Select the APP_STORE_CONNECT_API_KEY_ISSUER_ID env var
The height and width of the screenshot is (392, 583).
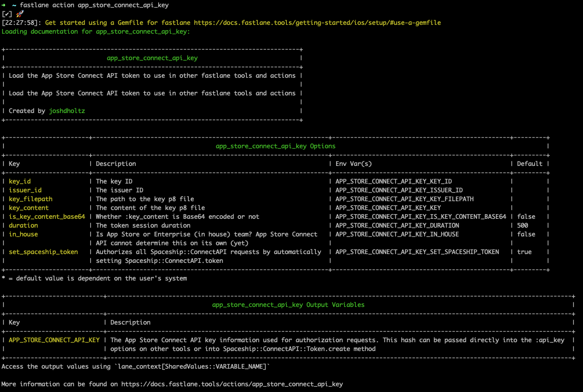coord(399,190)
